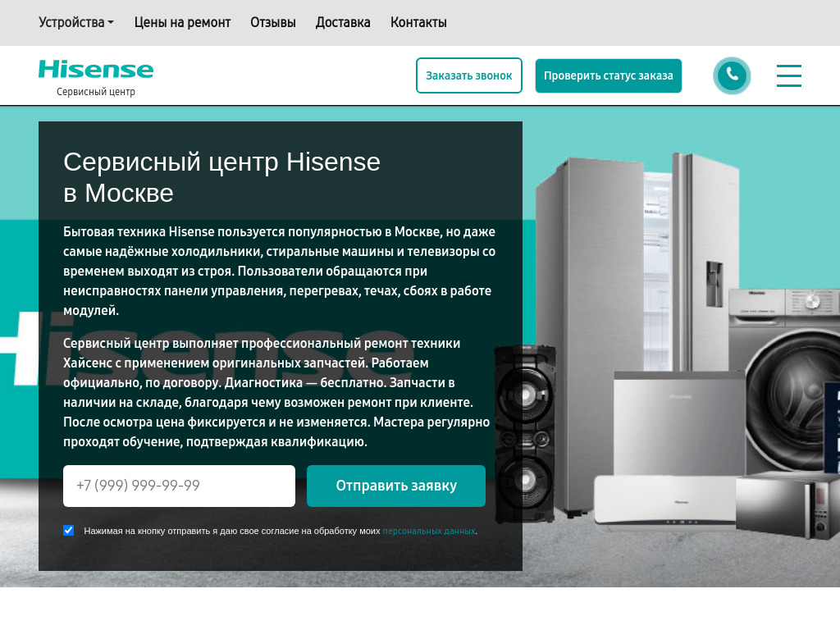Open the персональных данных link
Image resolution: width=840 pixels, height=630 pixels.
[428, 531]
